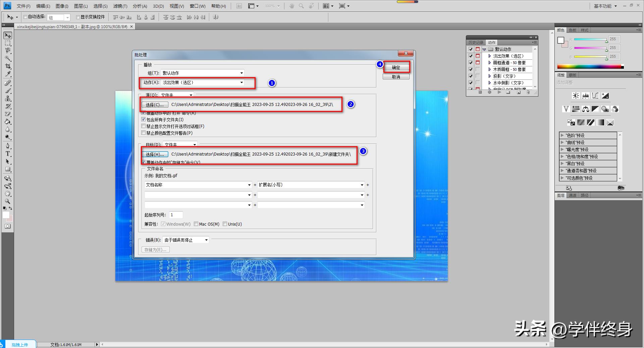This screenshot has height=348, width=644.
Task: Open the 错误(B) error handling dropdown
Action: pyautogui.click(x=186, y=240)
